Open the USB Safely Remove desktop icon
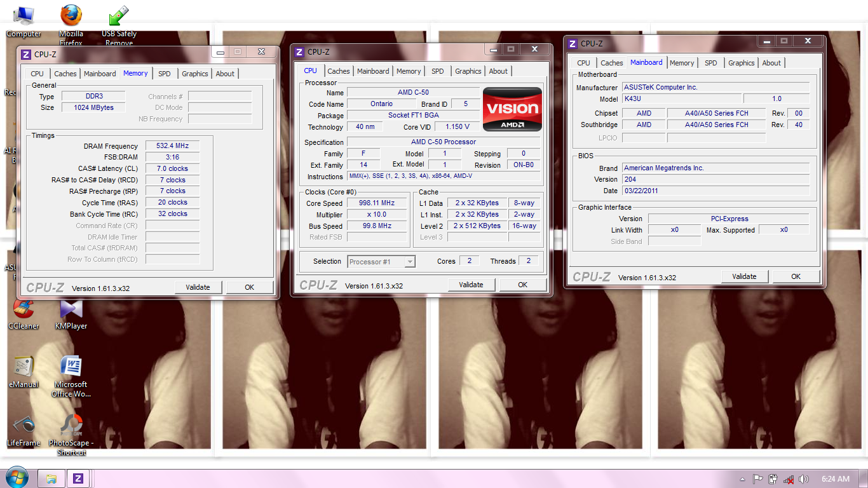This screenshot has height=488, width=868. click(x=119, y=24)
